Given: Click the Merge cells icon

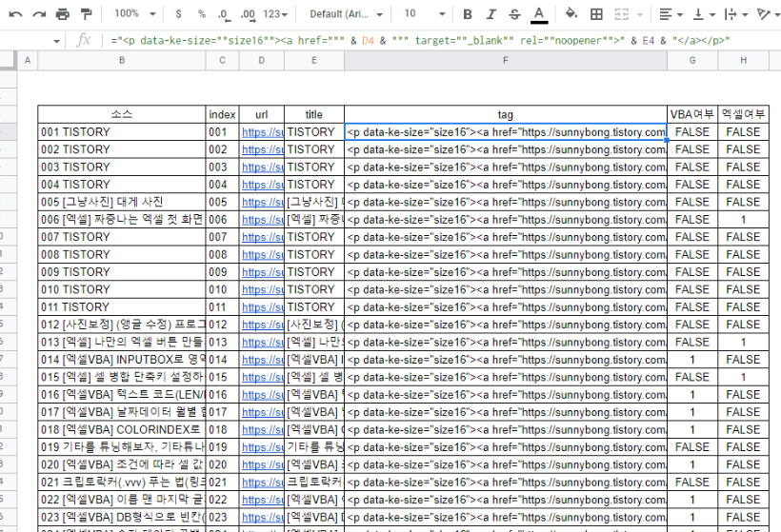Looking at the screenshot, I should tap(621, 14).
